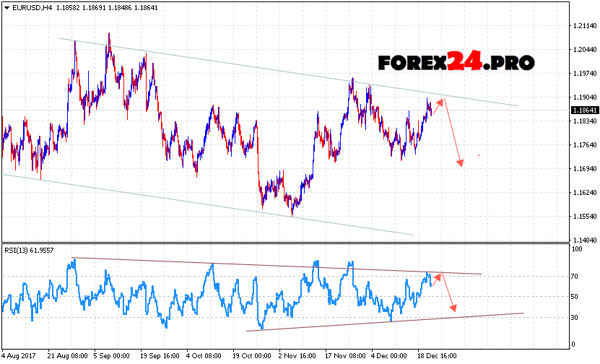The image size is (600, 364).
Task: Click the current price tag 1.18641
Action: point(583,110)
